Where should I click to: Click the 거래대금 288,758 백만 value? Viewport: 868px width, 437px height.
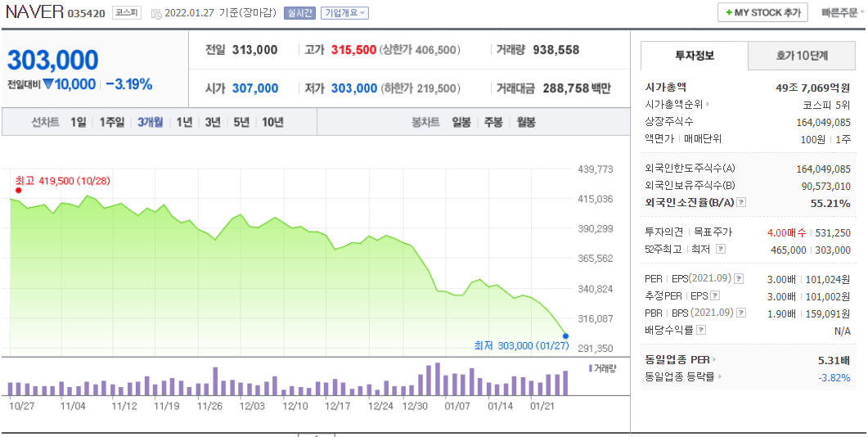577,88
